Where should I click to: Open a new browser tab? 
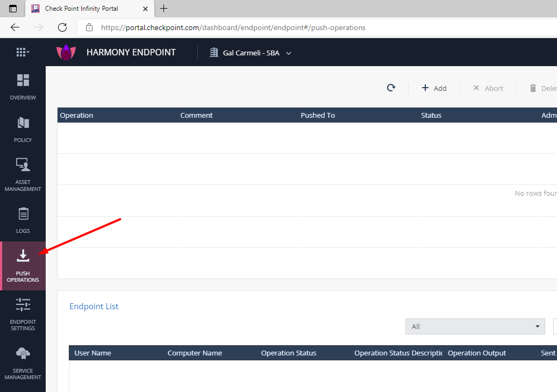[x=163, y=9]
